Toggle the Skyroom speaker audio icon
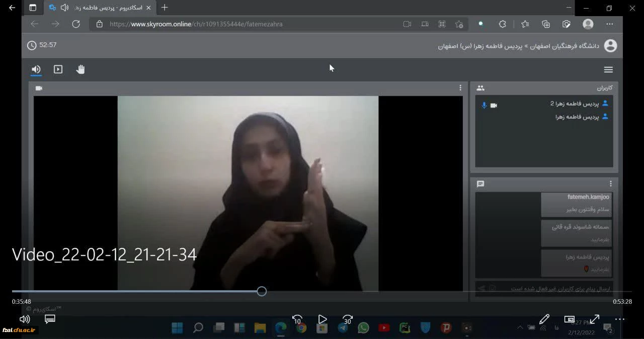 36,70
